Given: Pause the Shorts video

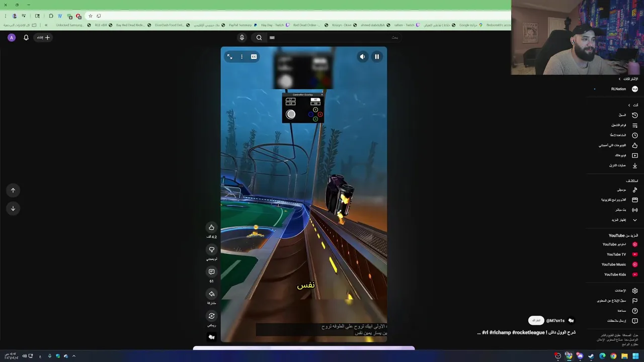Looking at the screenshot, I should (377, 57).
